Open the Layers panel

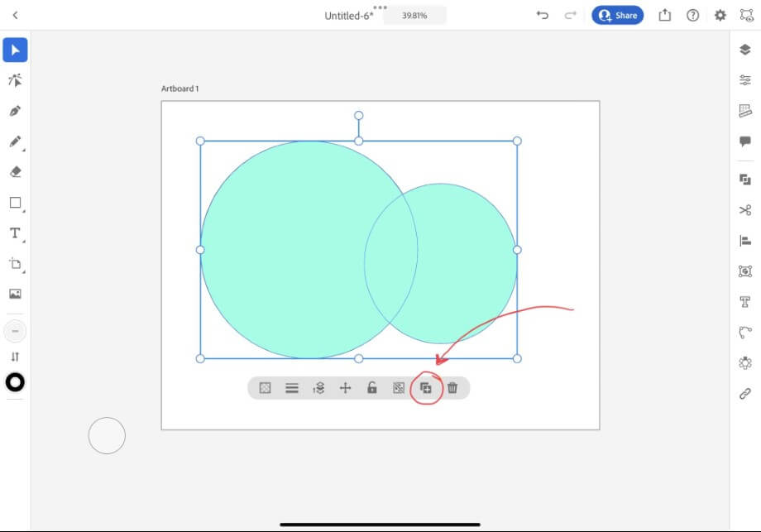click(x=745, y=50)
